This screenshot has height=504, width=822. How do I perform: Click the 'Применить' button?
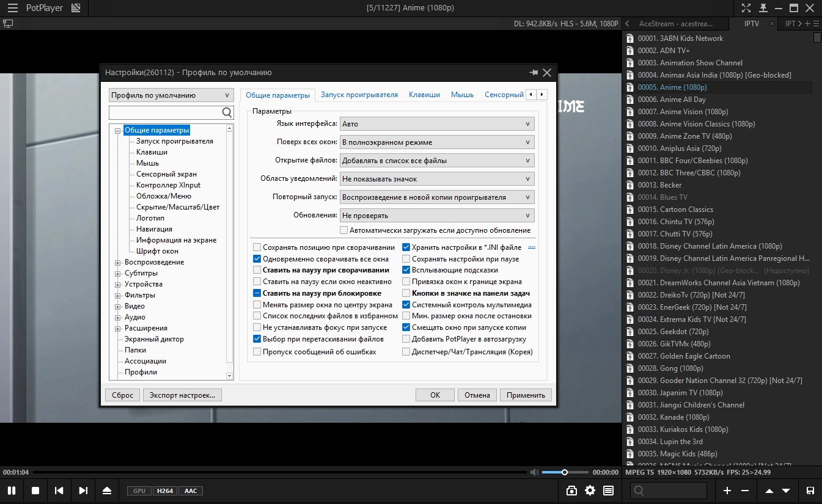click(526, 395)
